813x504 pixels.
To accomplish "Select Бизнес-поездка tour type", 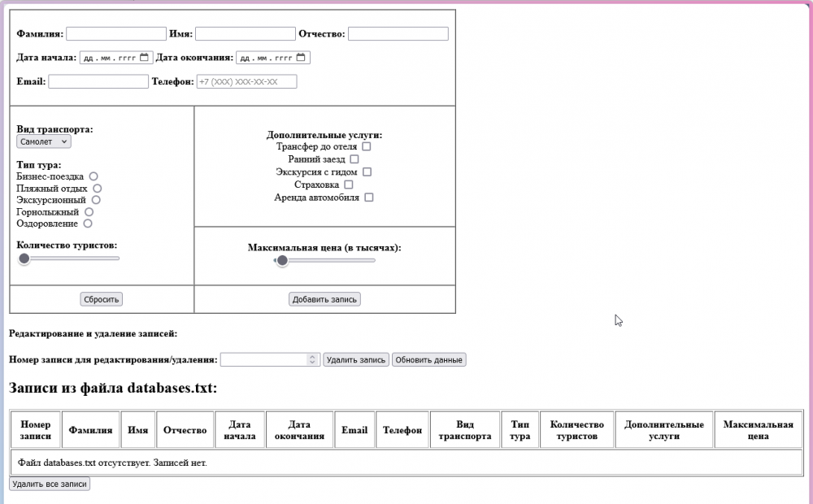I will coord(93,176).
